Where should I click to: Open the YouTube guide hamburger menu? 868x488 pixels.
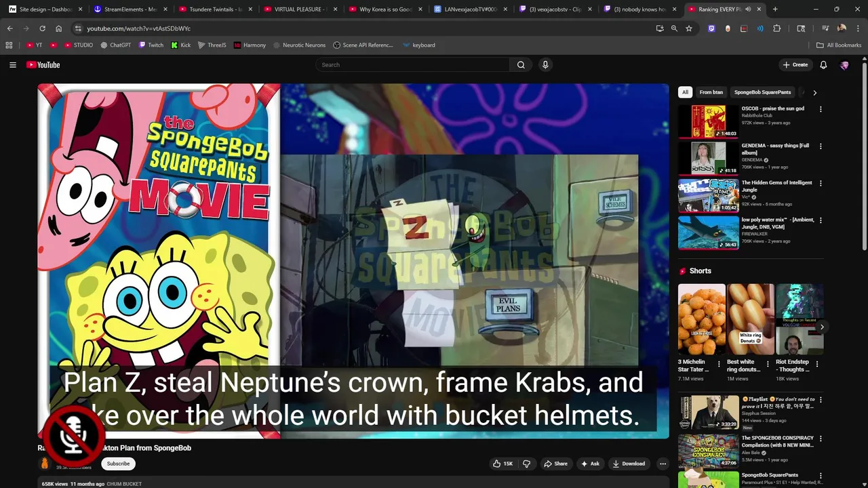(x=13, y=65)
